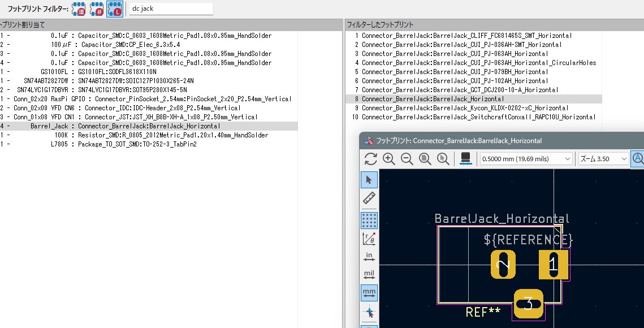Toggle grid display in footprint viewer

tap(369, 221)
